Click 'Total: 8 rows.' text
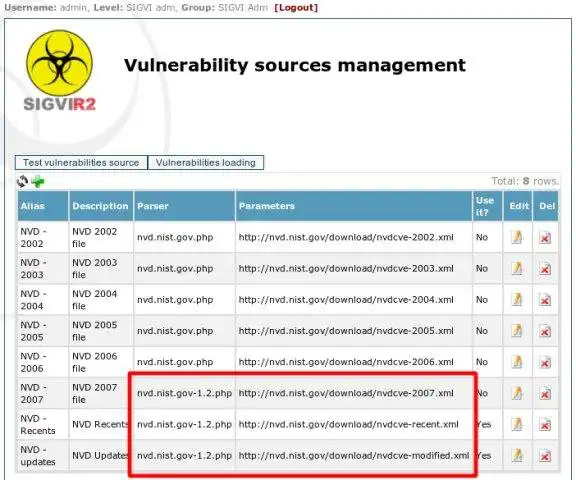576x480 pixels. point(525,181)
